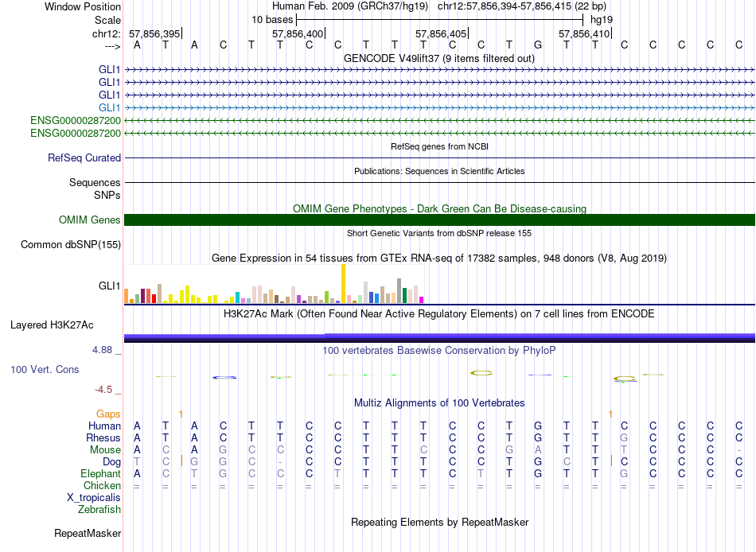The height and width of the screenshot is (552, 756).
Task: Select the 100 Vert. Cons label
Action: coord(45,369)
